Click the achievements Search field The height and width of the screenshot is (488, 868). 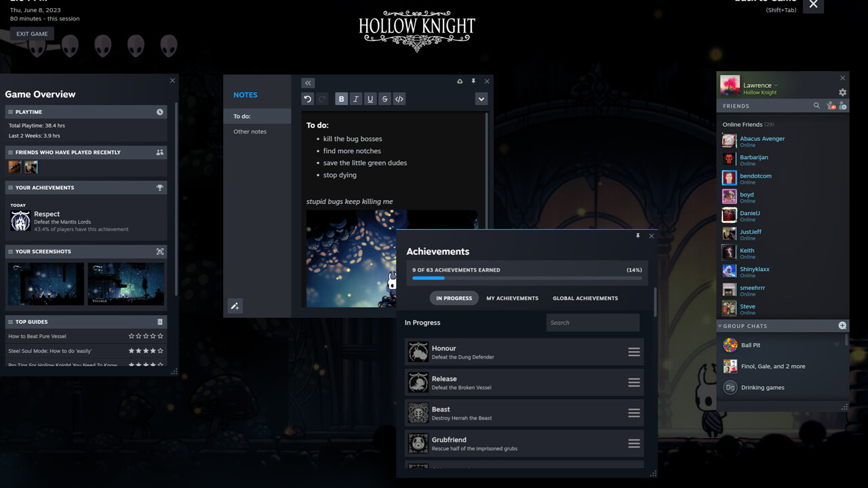point(593,323)
